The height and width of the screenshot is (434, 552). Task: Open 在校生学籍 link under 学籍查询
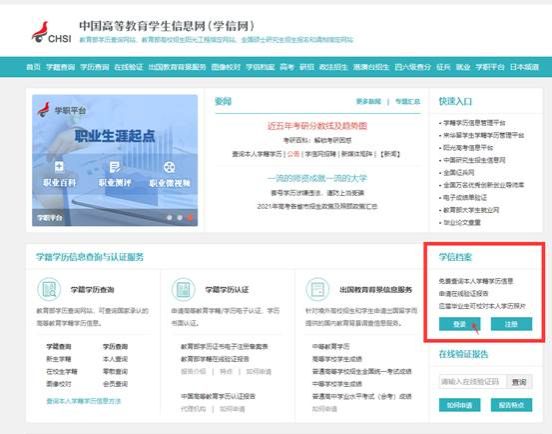pyautogui.click(x=62, y=371)
